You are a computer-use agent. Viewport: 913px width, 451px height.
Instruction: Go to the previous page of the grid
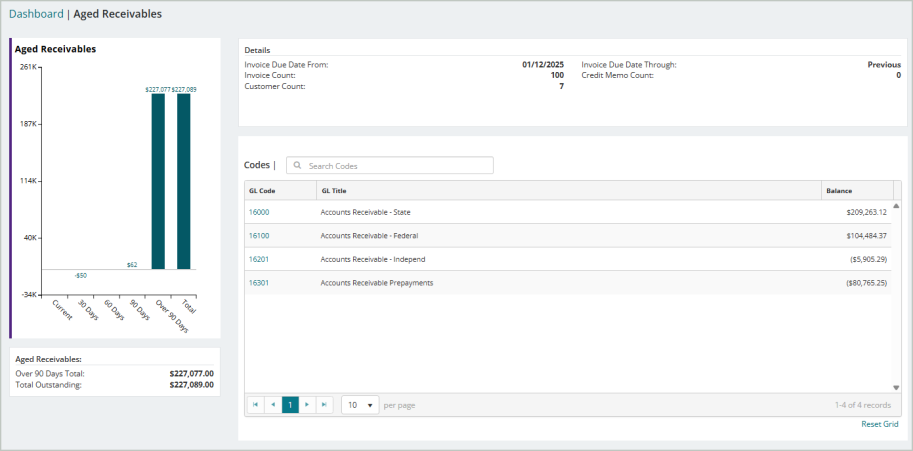[x=273, y=404]
